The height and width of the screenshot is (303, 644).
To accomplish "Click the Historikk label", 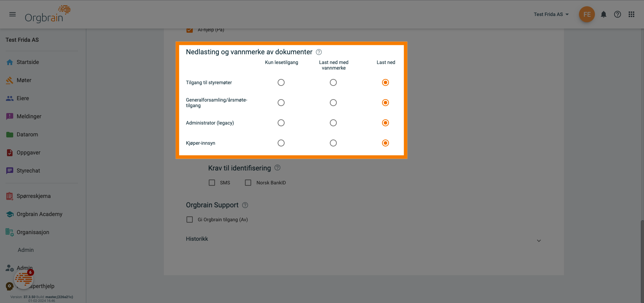I will pyautogui.click(x=197, y=239).
